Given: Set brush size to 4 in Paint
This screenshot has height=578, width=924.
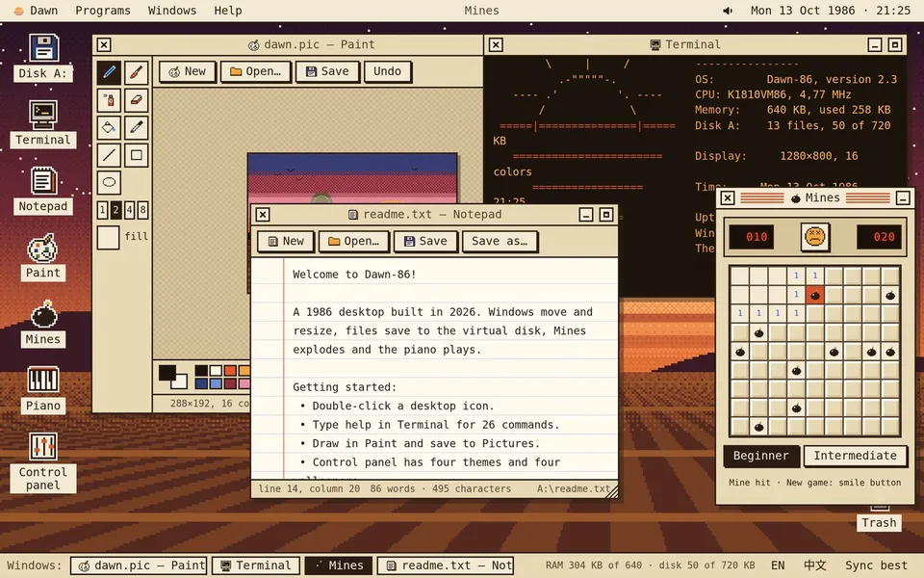Looking at the screenshot, I should point(129,209).
